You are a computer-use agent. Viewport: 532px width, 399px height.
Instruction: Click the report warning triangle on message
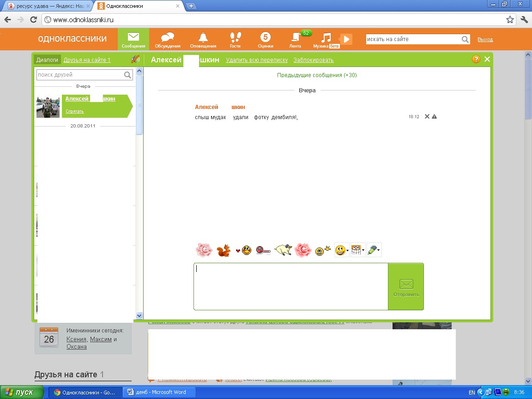pyautogui.click(x=434, y=116)
